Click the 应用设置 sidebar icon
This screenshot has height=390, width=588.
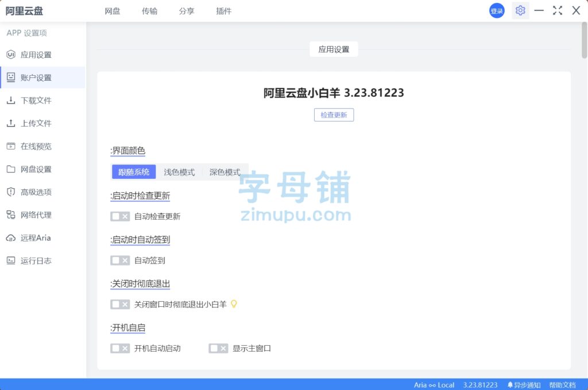point(11,54)
